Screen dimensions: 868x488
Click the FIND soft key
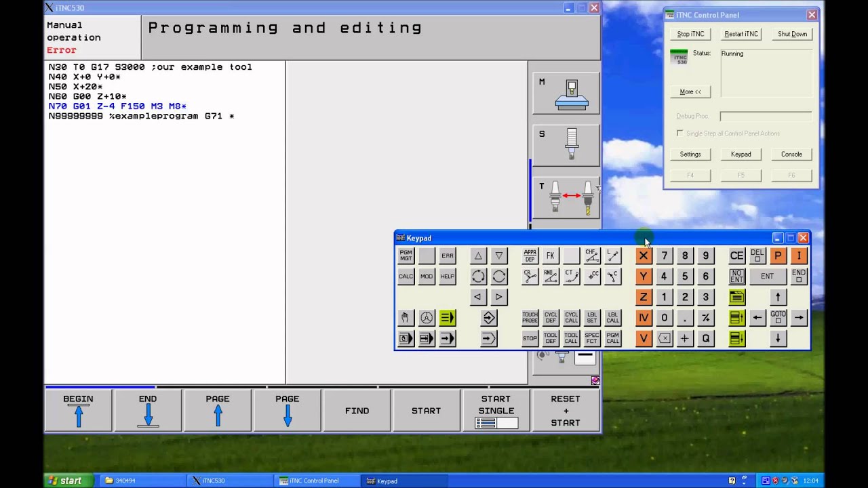point(357,411)
